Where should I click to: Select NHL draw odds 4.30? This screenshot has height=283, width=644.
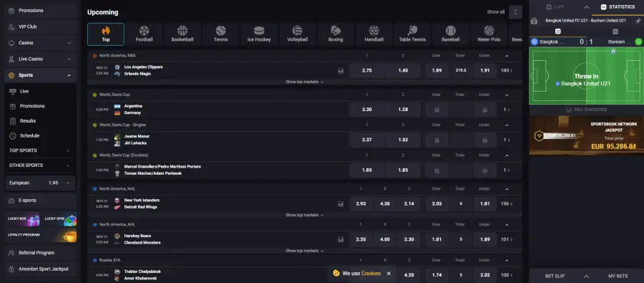click(385, 203)
